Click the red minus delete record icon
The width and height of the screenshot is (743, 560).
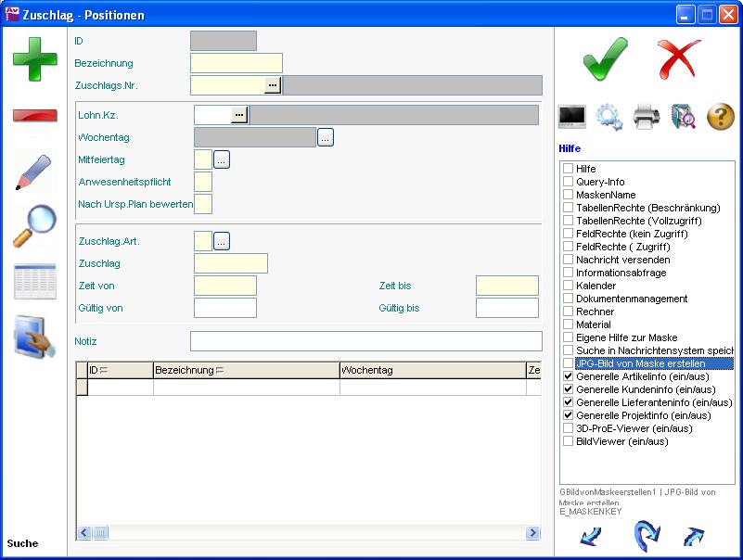pos(34,115)
